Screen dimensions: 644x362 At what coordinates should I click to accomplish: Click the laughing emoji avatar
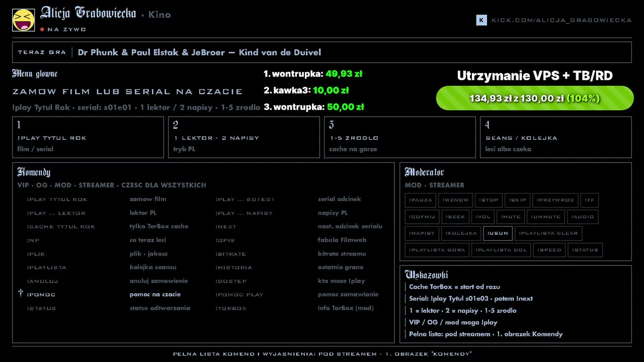click(x=24, y=20)
